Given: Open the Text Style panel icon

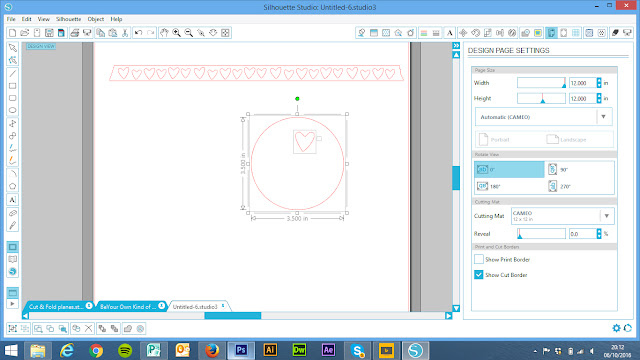Looking at the screenshot, I should pos(449,33).
